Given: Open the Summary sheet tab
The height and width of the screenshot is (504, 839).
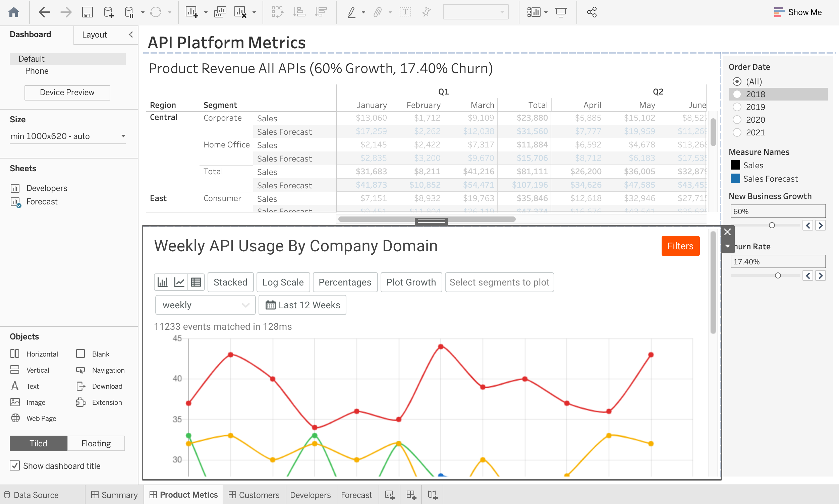Looking at the screenshot, I should click(115, 495).
